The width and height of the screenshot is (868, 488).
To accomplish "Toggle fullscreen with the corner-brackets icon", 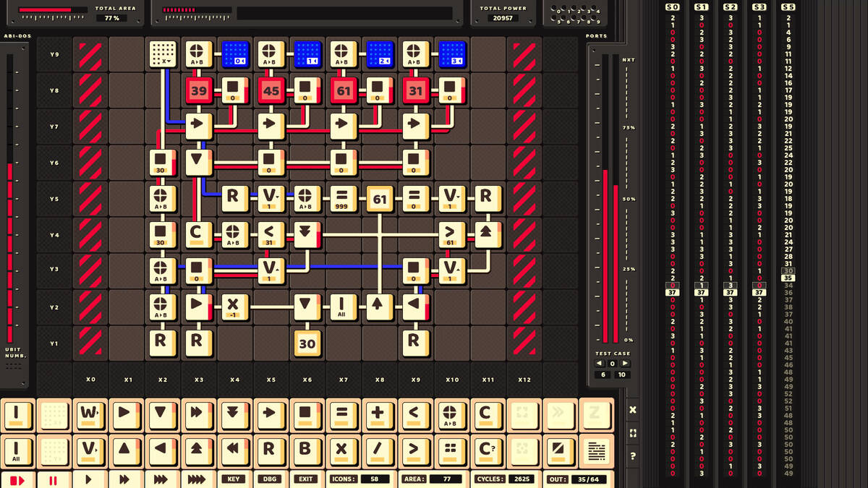I will point(633,433).
